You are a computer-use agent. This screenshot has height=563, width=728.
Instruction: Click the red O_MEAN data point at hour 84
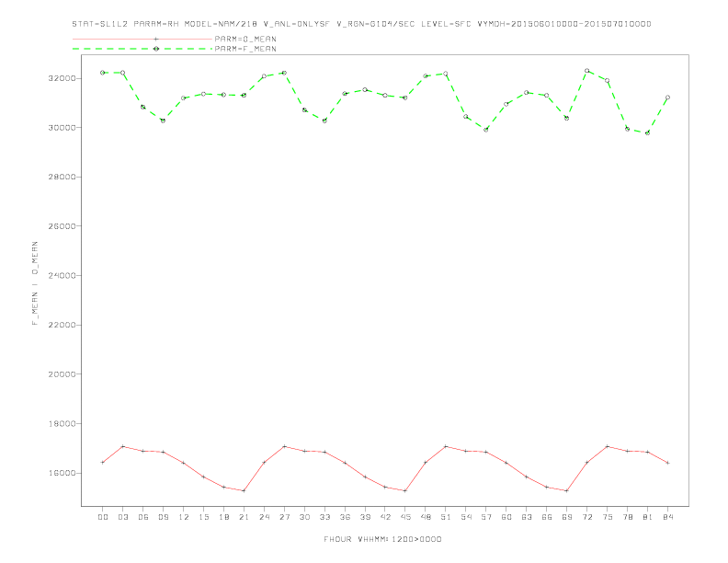click(667, 463)
